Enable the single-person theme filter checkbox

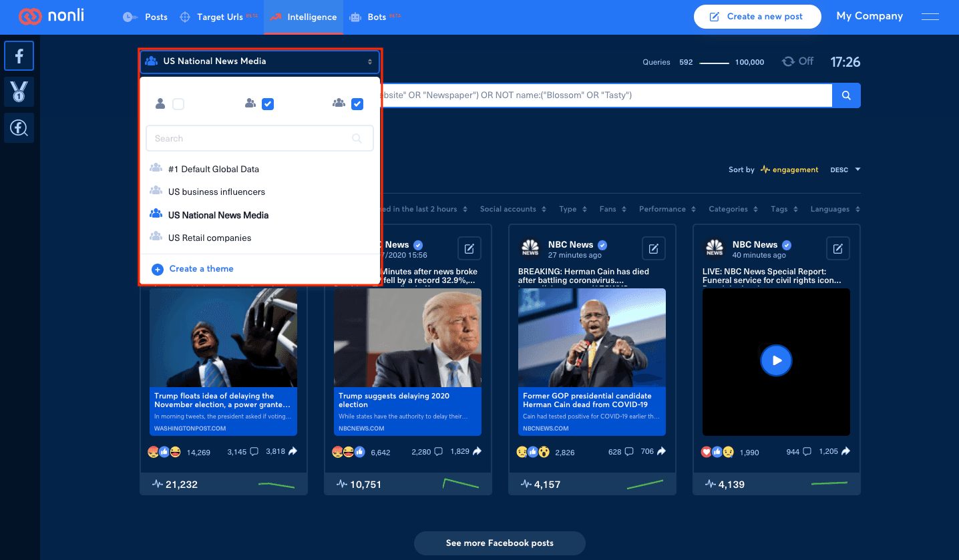[178, 104]
